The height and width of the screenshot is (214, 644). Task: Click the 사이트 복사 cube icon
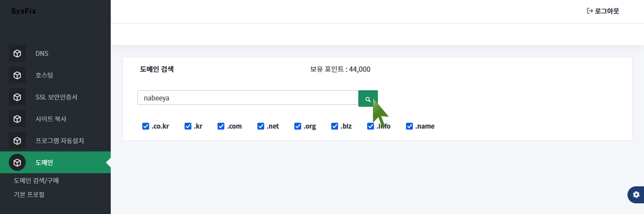tap(17, 119)
